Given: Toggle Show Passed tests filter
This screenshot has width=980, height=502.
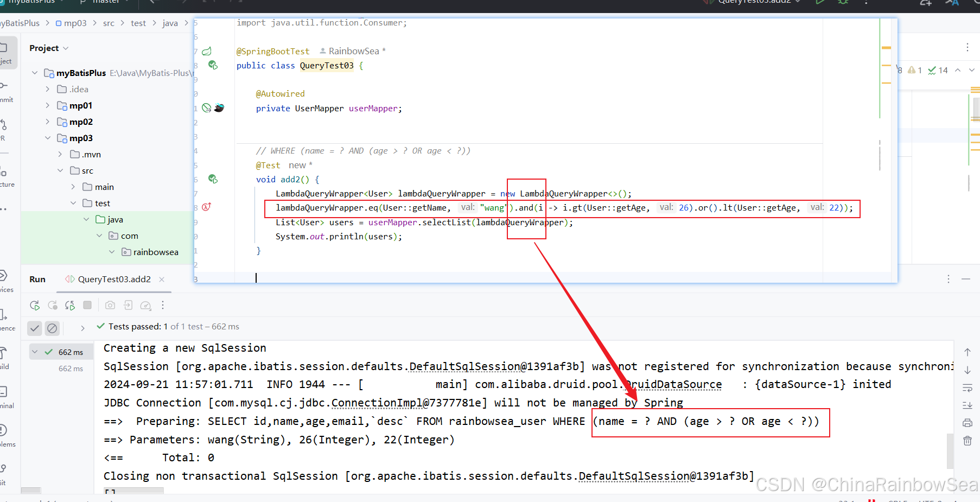Looking at the screenshot, I should point(35,328).
